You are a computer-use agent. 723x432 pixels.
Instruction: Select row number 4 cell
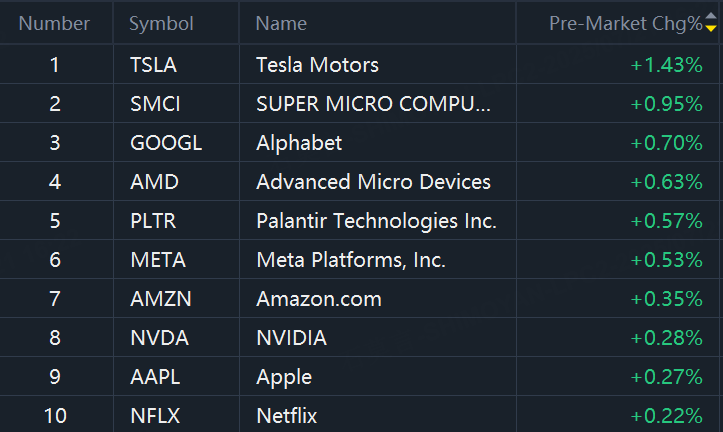55,182
